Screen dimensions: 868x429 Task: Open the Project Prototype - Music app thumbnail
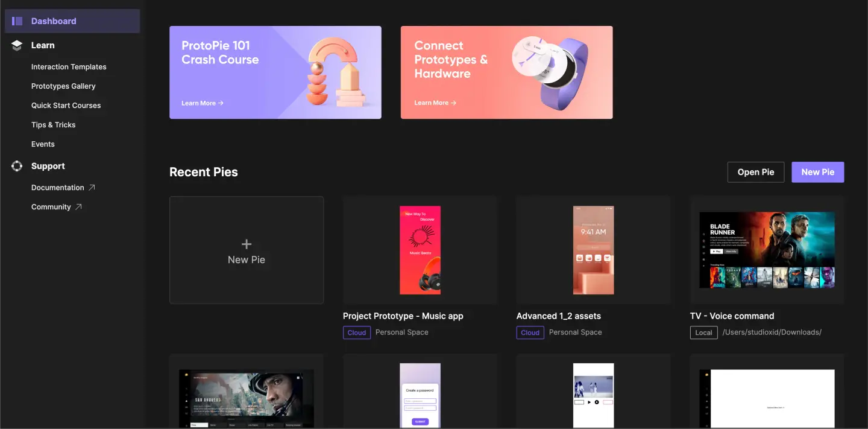pyautogui.click(x=420, y=250)
